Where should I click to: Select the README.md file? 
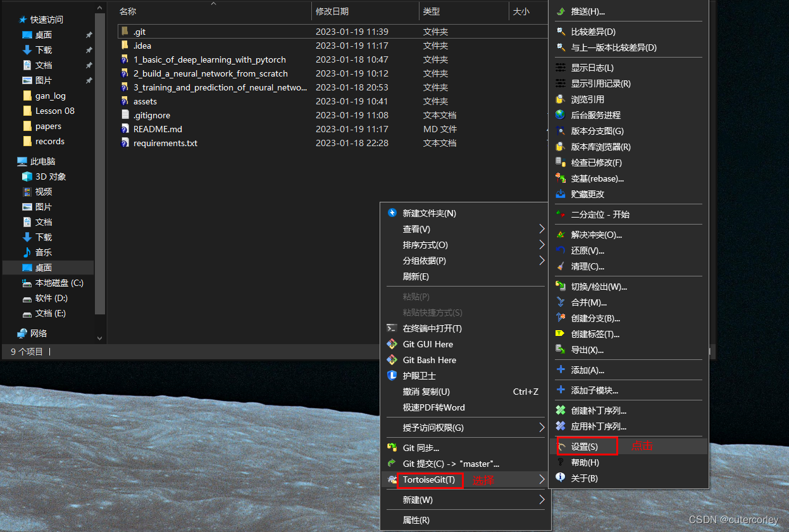158,129
